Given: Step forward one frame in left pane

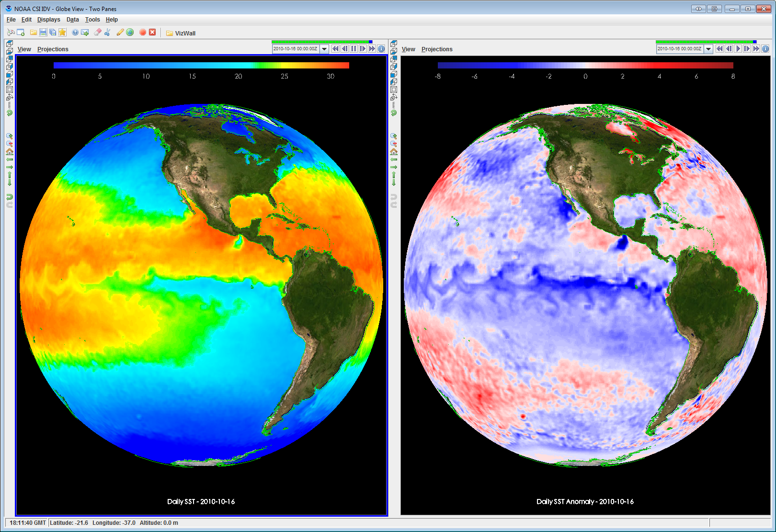Looking at the screenshot, I should coord(363,49).
